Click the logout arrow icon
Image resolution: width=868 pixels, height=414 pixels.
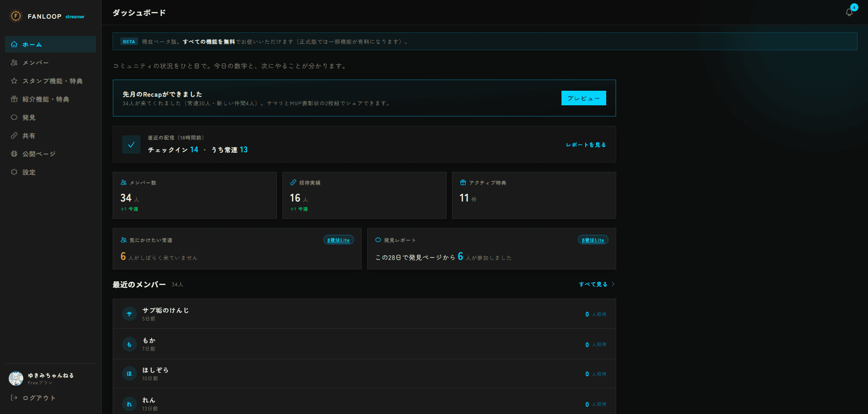click(x=14, y=398)
